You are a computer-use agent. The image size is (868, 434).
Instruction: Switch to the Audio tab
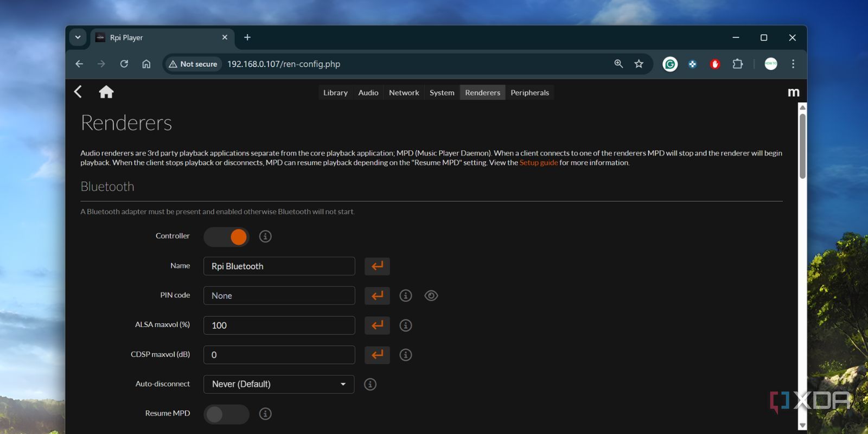368,93
